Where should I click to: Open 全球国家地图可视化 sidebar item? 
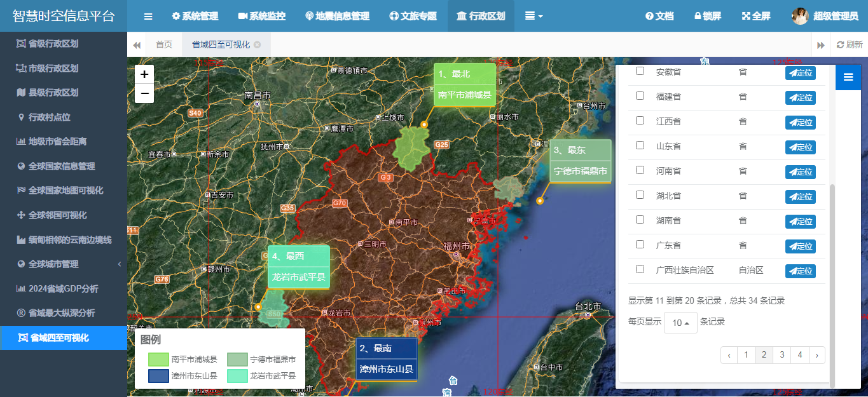[64, 191]
